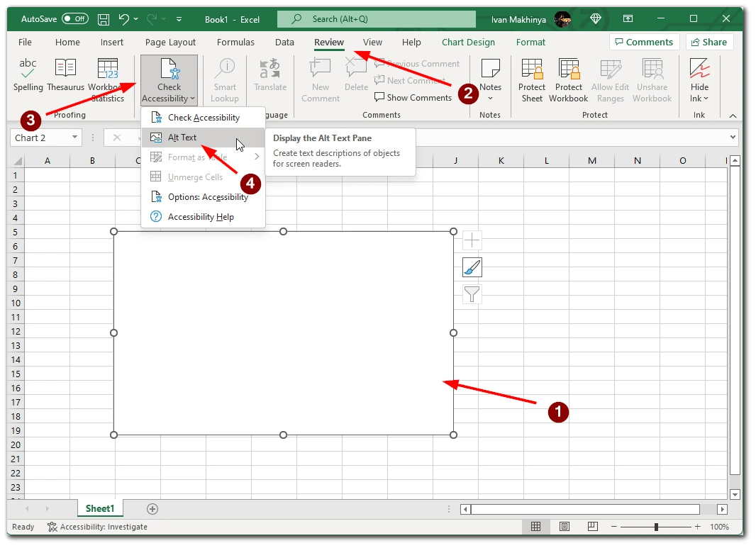Click the Share button

[x=709, y=42]
